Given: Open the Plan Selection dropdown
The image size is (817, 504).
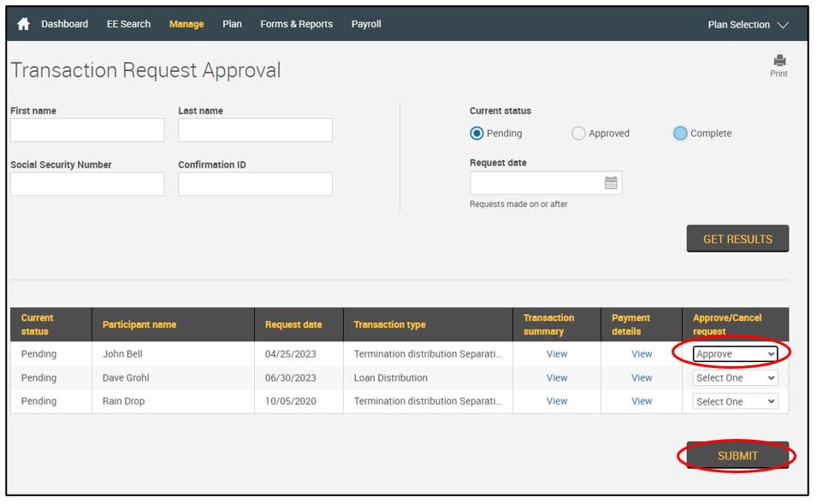Looking at the screenshot, I should click(x=748, y=25).
